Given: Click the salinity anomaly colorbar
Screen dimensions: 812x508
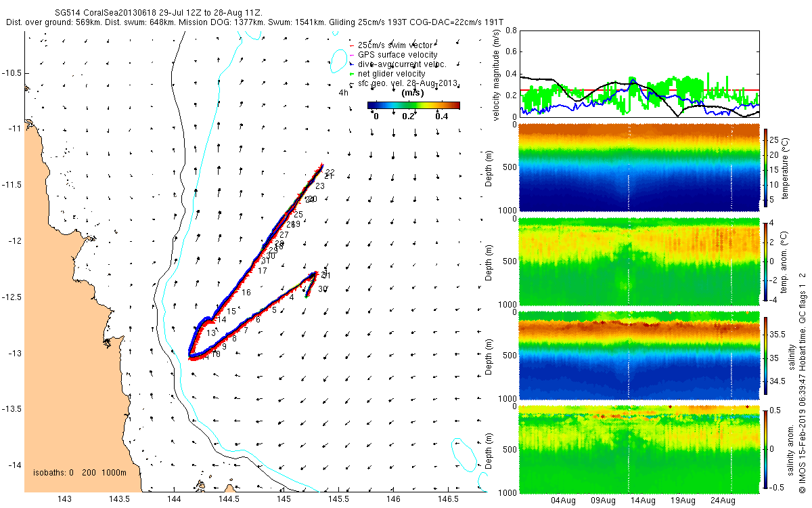Looking at the screenshot, I should [x=766, y=448].
